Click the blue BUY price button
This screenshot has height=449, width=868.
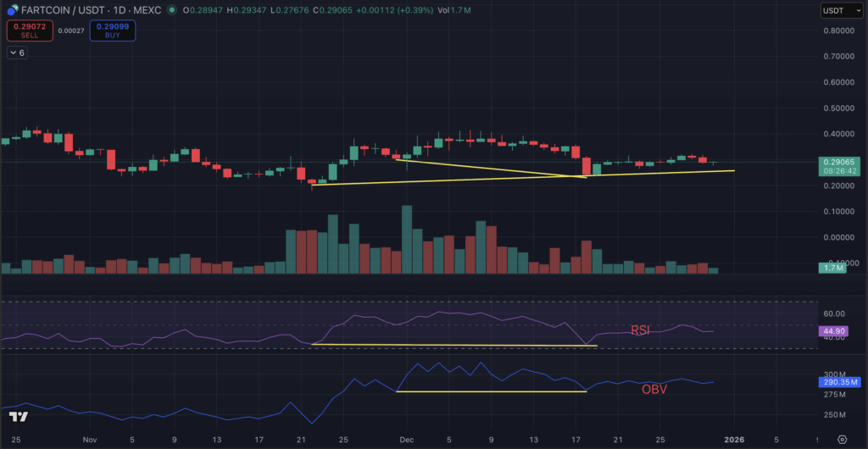click(x=112, y=30)
